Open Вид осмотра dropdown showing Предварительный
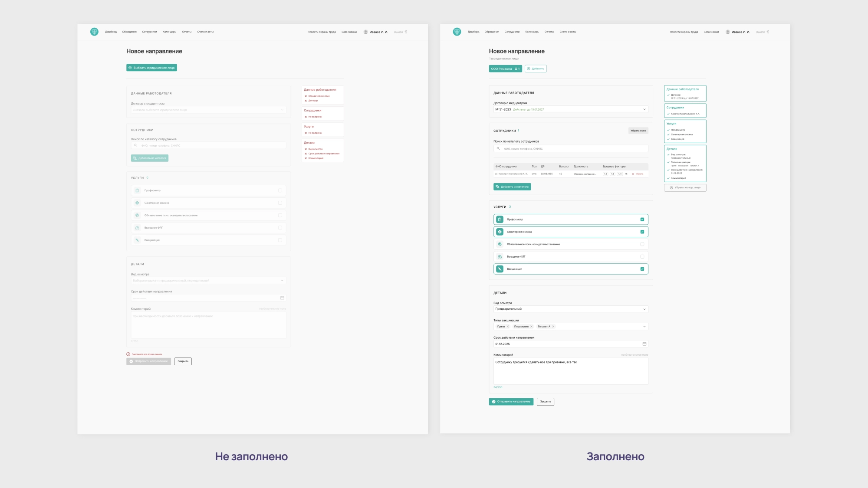The width and height of the screenshot is (868, 488). (644, 309)
